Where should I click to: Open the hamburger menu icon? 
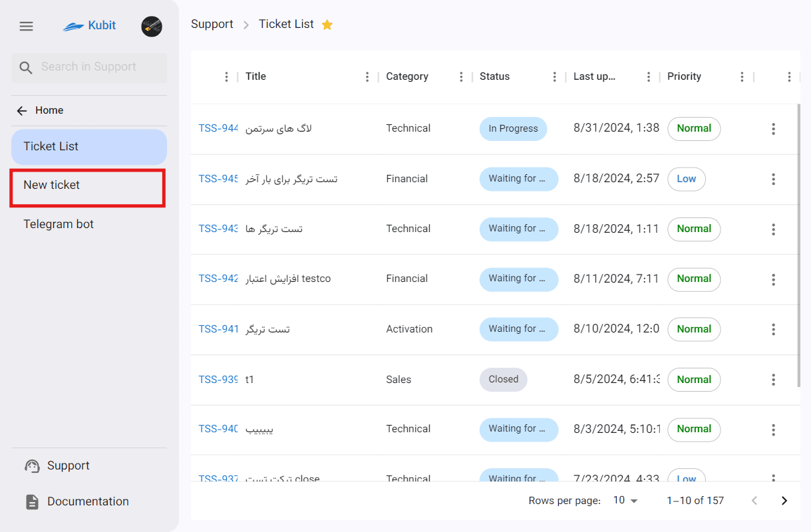(x=26, y=26)
